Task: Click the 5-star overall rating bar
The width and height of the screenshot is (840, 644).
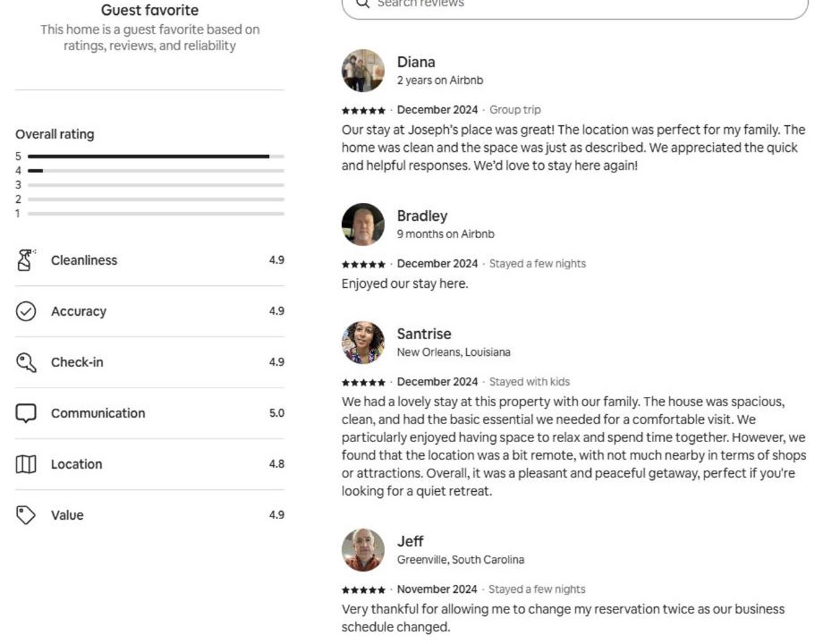Action: coord(156,157)
